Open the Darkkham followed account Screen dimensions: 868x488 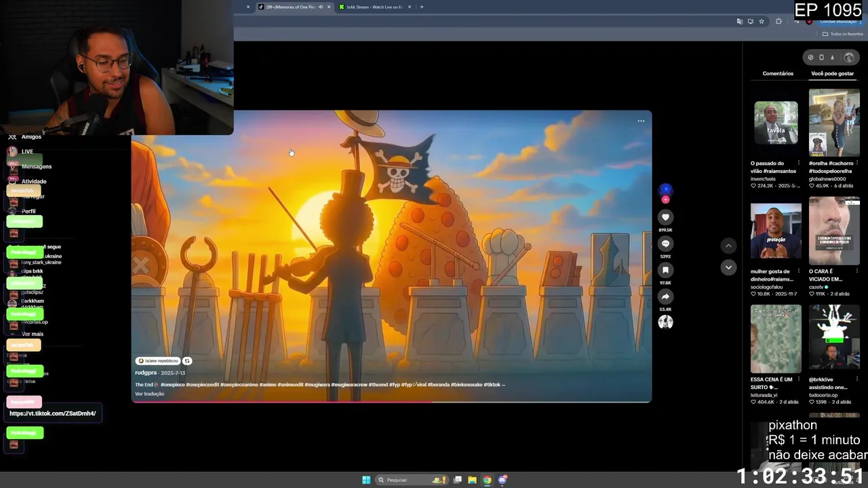(33, 301)
